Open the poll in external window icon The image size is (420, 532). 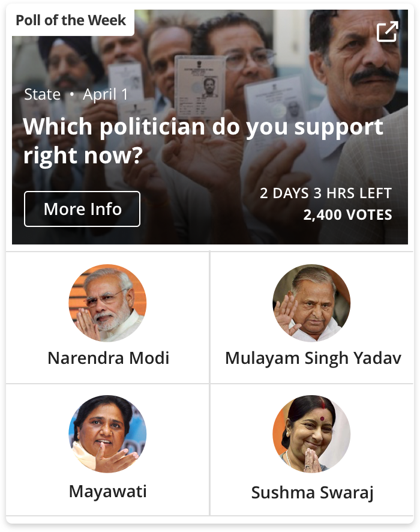(x=387, y=32)
